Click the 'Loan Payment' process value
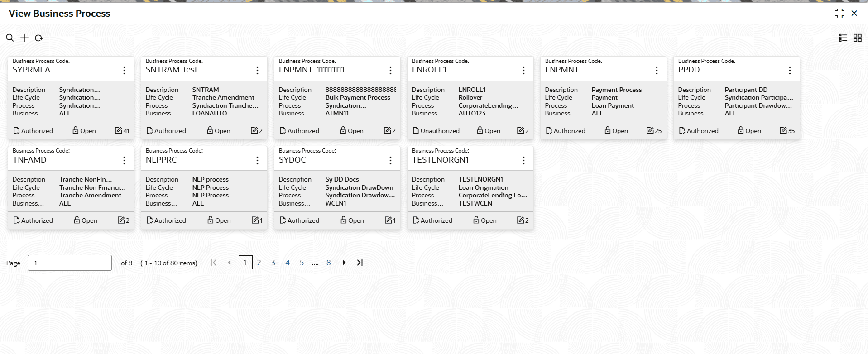This screenshot has width=868, height=354. (613, 105)
